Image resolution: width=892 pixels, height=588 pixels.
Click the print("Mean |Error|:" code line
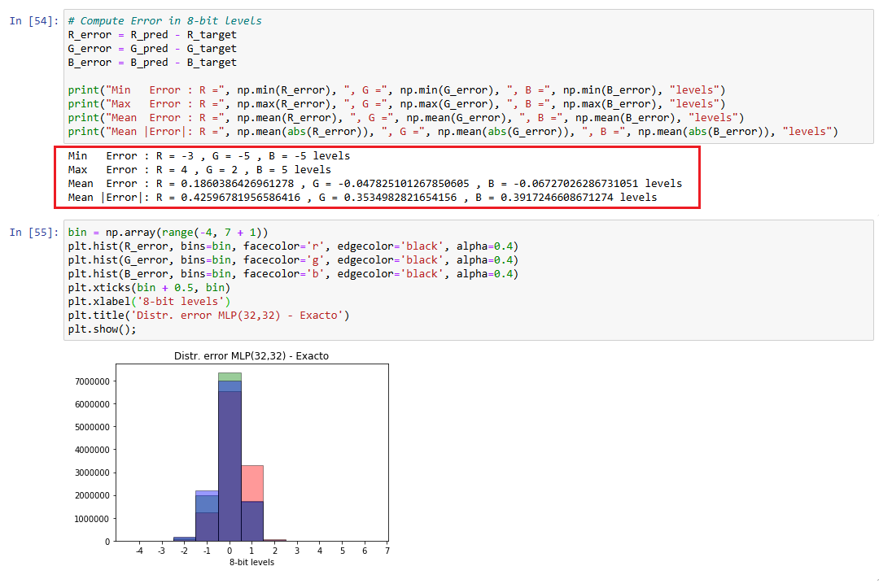(453, 132)
